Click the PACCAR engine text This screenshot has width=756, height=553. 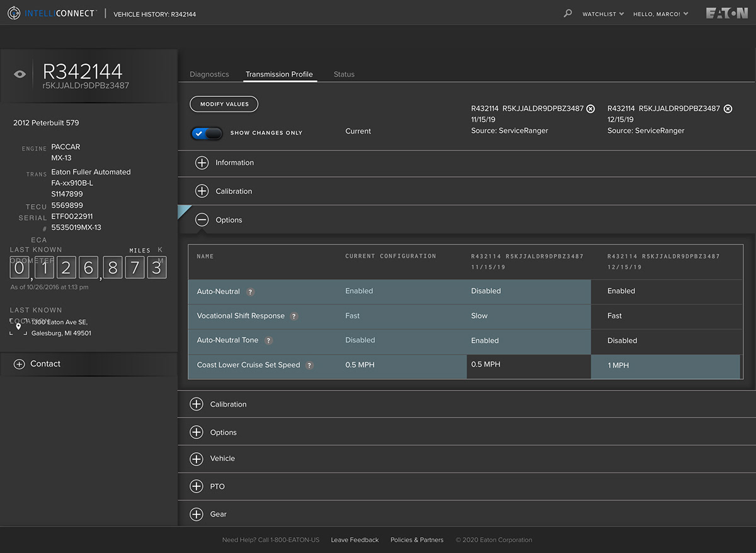(66, 147)
